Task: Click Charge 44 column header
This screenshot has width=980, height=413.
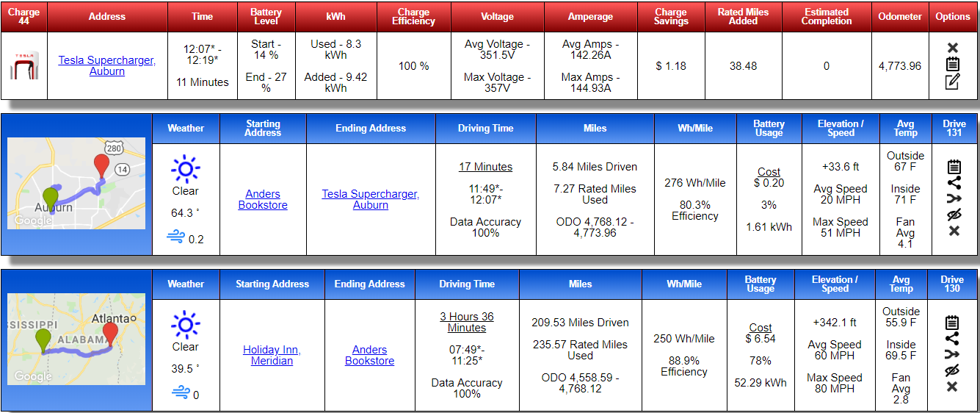Action: (x=24, y=16)
